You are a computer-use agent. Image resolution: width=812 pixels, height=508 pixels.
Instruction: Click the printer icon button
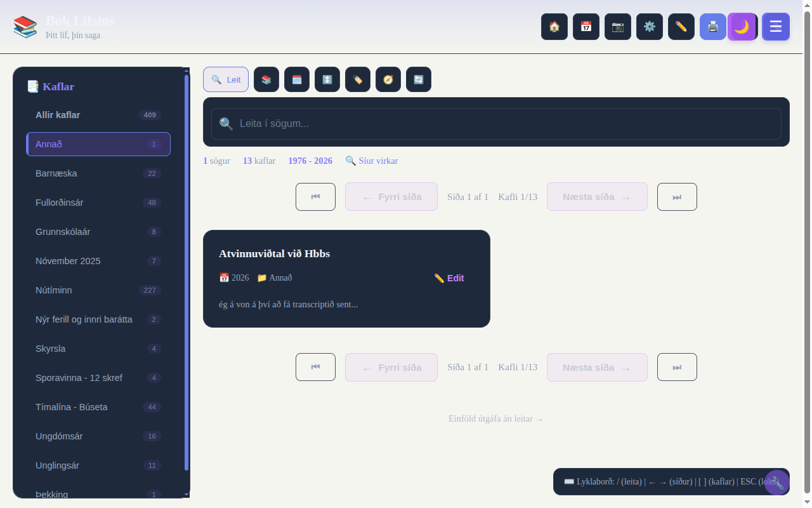(712, 27)
